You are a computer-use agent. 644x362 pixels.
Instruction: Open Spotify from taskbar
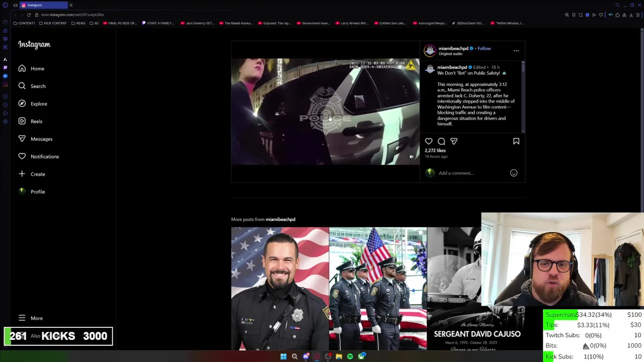tap(350, 356)
